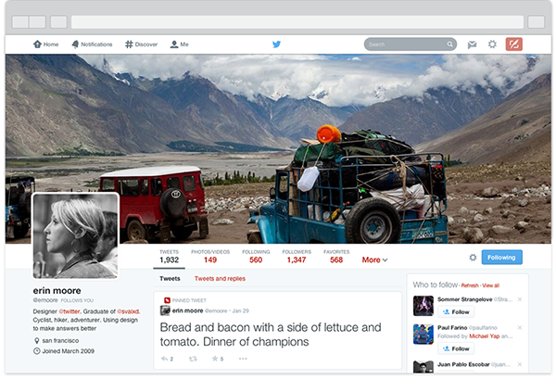Open more options dots on pinned tweet
Viewport: 556px width, 392px height.
[243, 359]
